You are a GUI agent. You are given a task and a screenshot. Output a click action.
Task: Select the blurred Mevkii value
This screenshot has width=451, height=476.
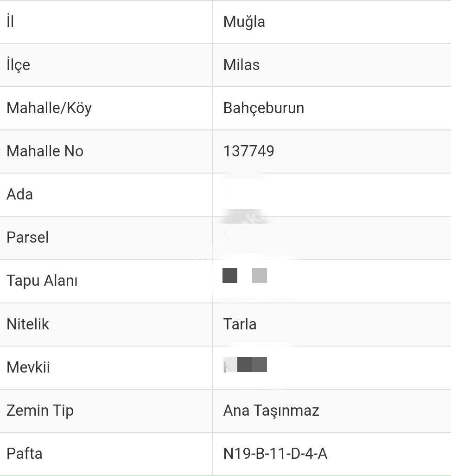[x=245, y=365]
